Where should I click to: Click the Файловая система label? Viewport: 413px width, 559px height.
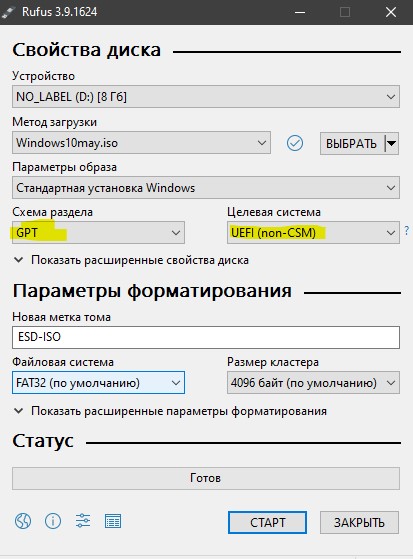tap(63, 362)
